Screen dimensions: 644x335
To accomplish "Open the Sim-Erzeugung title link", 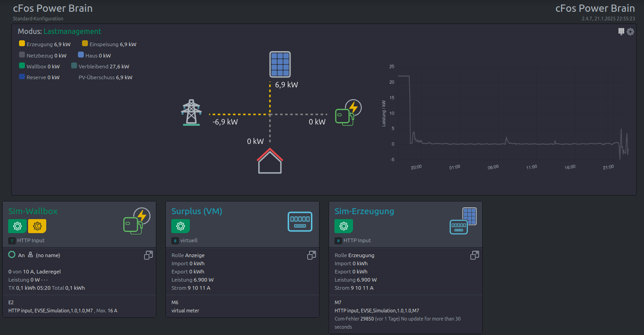I will [x=364, y=211].
